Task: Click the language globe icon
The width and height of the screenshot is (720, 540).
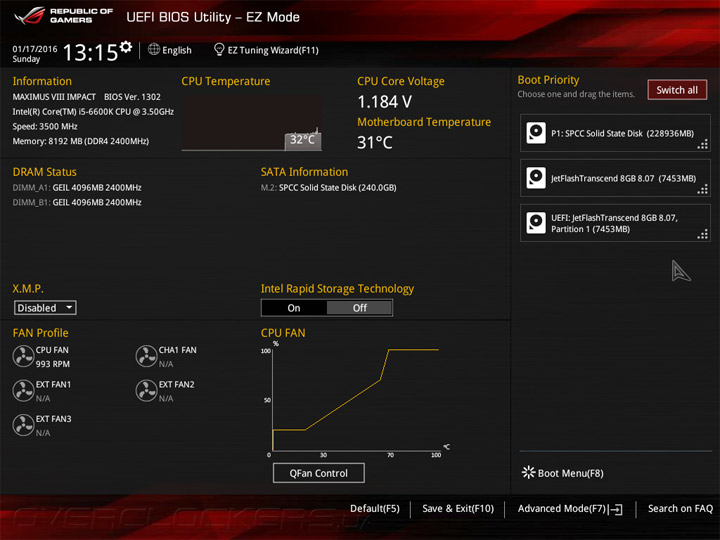Action: point(154,49)
